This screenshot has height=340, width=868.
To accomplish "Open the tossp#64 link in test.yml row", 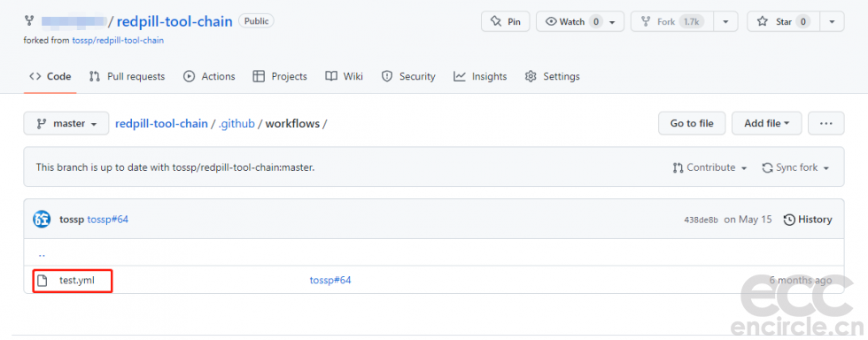I will pos(330,280).
